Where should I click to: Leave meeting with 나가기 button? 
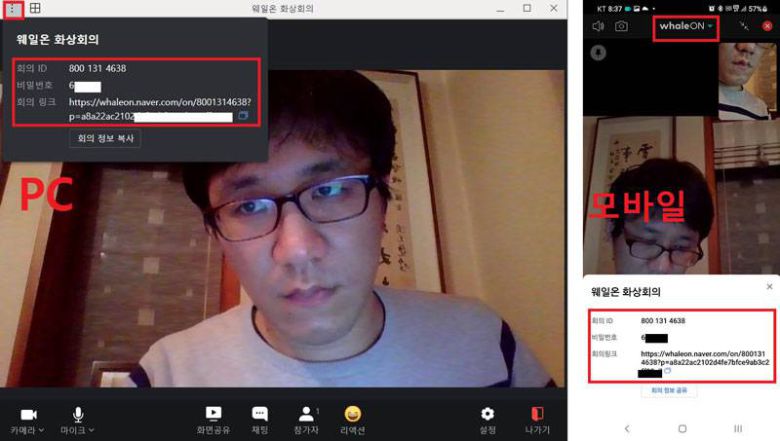[x=537, y=413]
